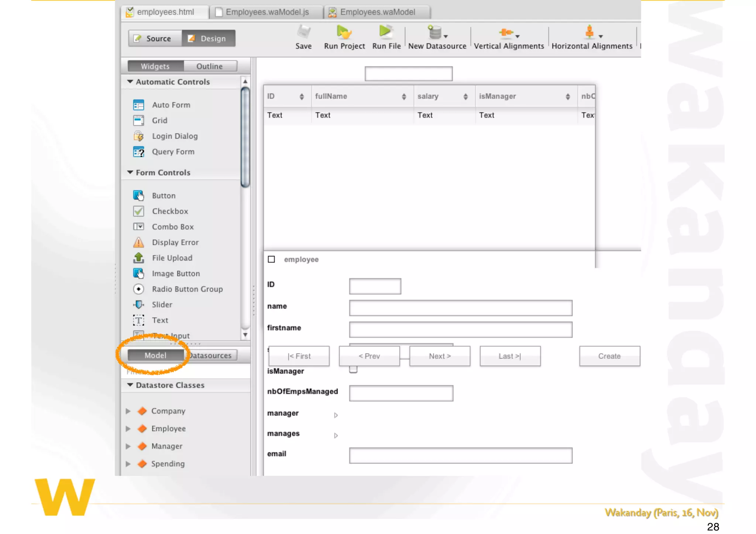The width and height of the screenshot is (756, 534).
Task: Choose the Display Error widget icon
Action: [138, 242]
